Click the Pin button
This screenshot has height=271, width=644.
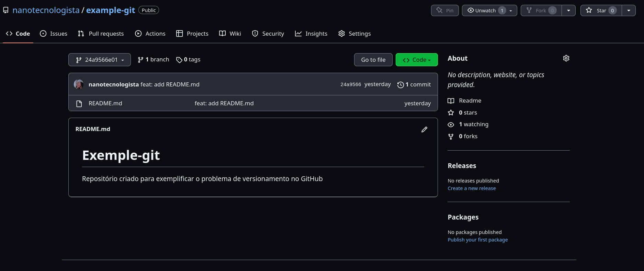pos(445,10)
